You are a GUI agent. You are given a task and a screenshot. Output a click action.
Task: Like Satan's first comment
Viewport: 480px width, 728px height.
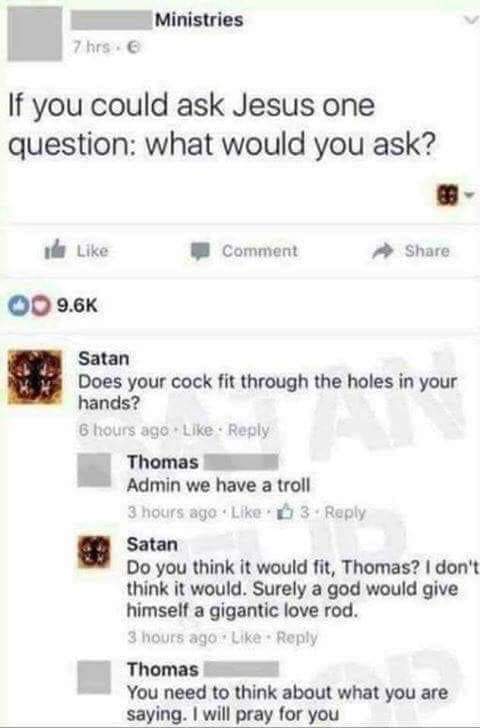[197, 431]
